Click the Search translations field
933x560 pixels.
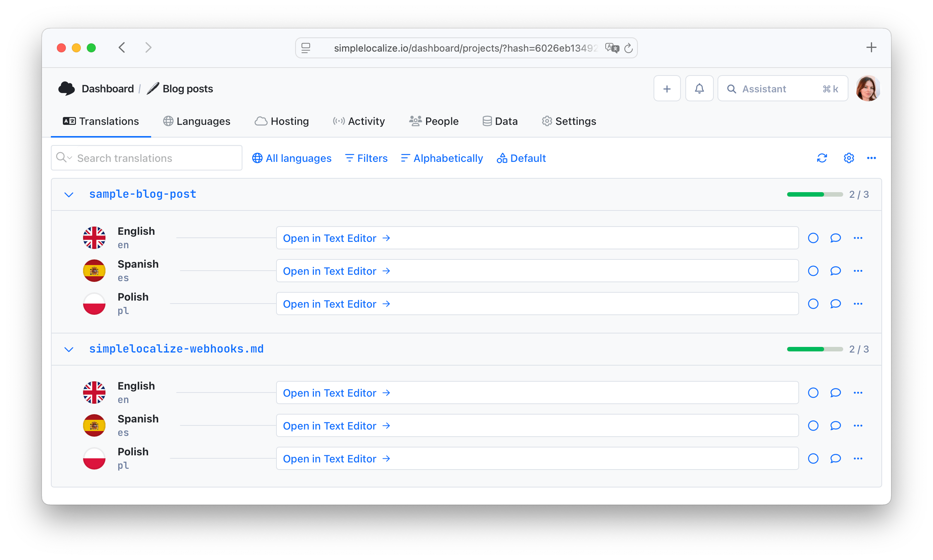tap(147, 158)
